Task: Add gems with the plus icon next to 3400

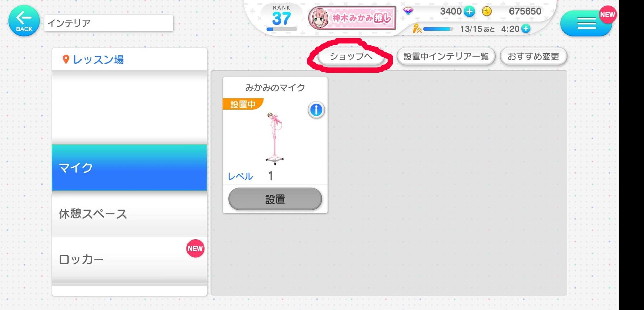Action: 469,12
